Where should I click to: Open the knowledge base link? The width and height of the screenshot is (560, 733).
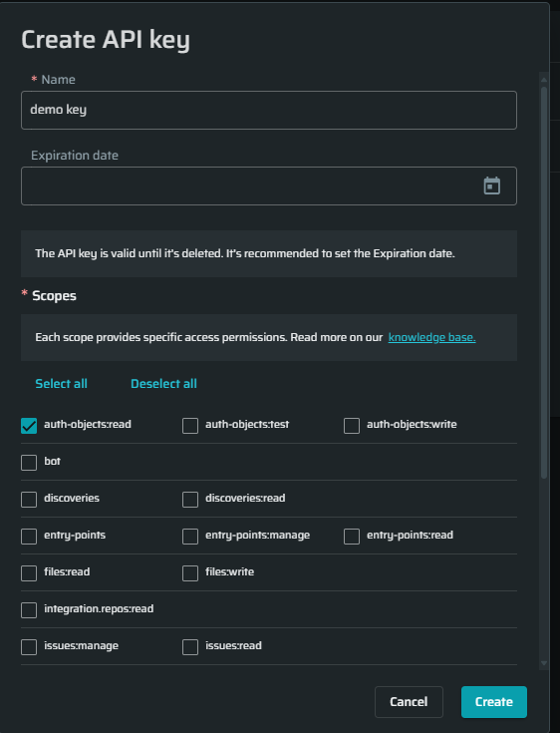coord(432,337)
